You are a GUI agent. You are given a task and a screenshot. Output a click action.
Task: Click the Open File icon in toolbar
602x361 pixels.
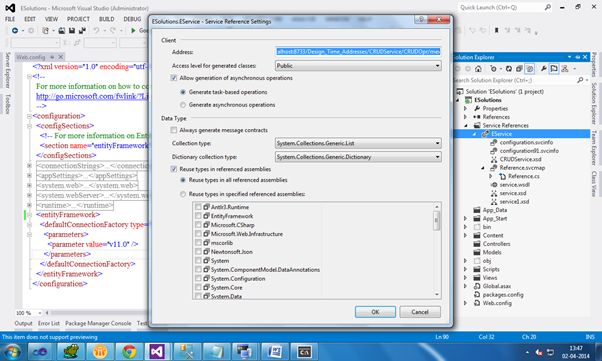click(x=61, y=30)
